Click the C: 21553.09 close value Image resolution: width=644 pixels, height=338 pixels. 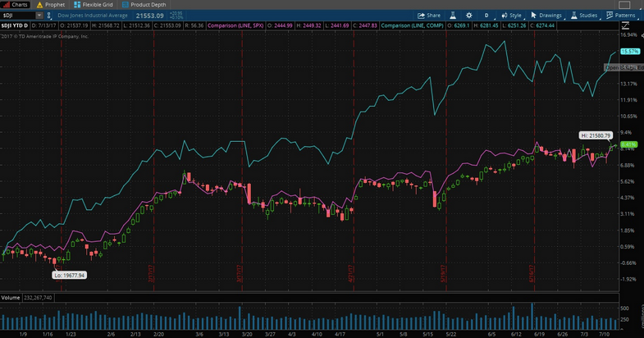point(167,25)
